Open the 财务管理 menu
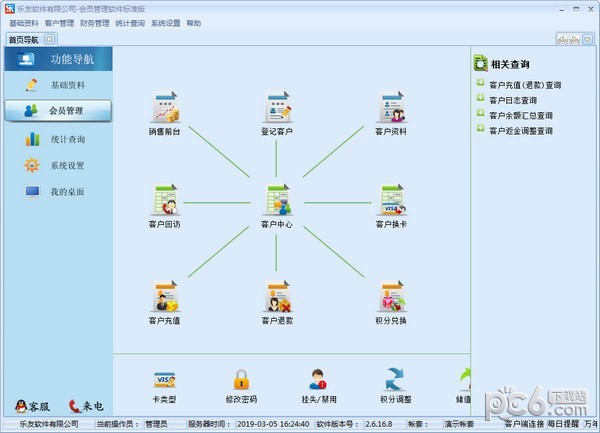600x433 pixels. coord(95,22)
